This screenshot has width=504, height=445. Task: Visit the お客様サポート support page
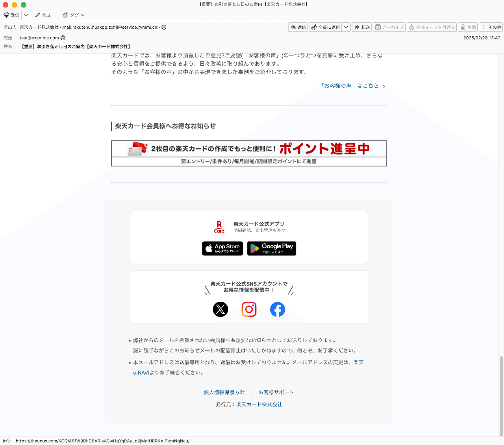tap(276, 392)
